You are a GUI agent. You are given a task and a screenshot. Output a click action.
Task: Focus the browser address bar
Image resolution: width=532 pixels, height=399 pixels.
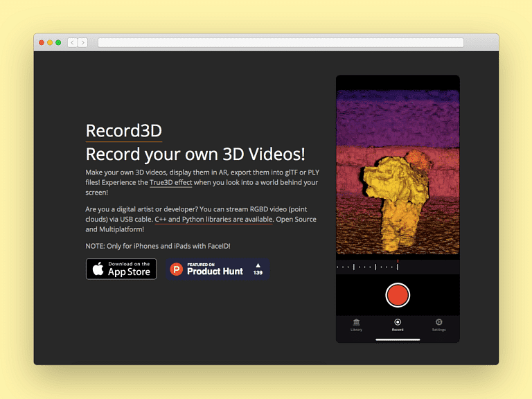(x=281, y=43)
